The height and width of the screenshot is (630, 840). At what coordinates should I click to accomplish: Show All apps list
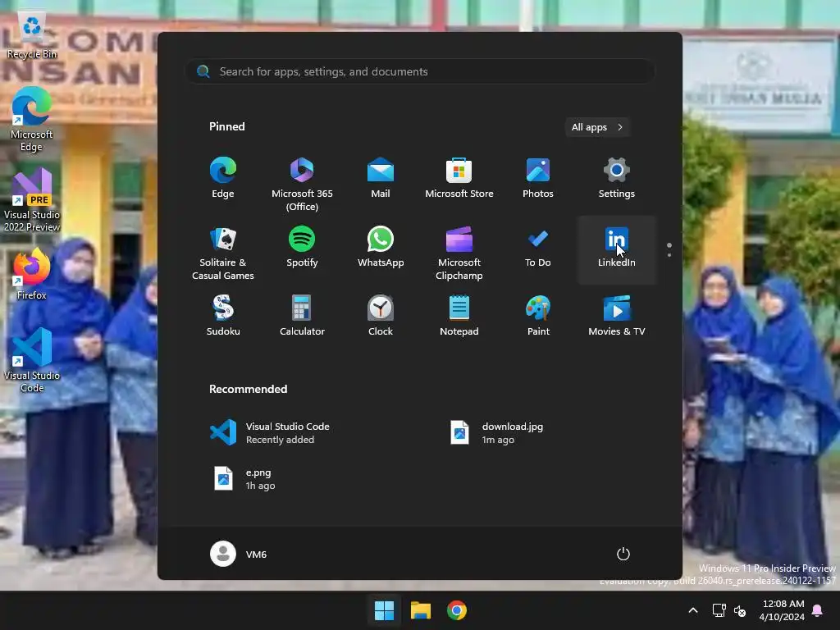point(597,127)
